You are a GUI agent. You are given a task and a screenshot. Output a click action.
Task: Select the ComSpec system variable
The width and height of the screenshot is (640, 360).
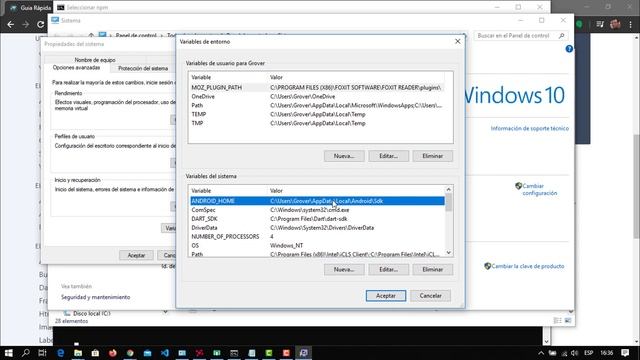317,210
